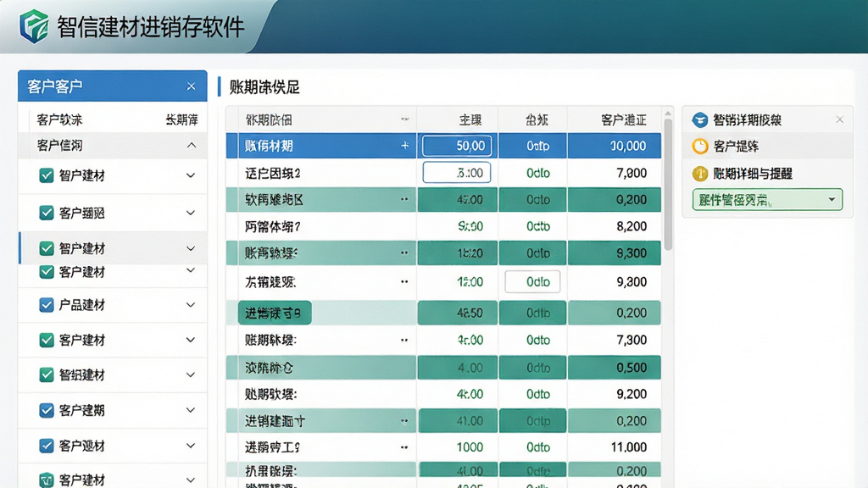Click the 主墁 column header
Image resolution: width=868 pixels, height=488 pixels.
470,120
